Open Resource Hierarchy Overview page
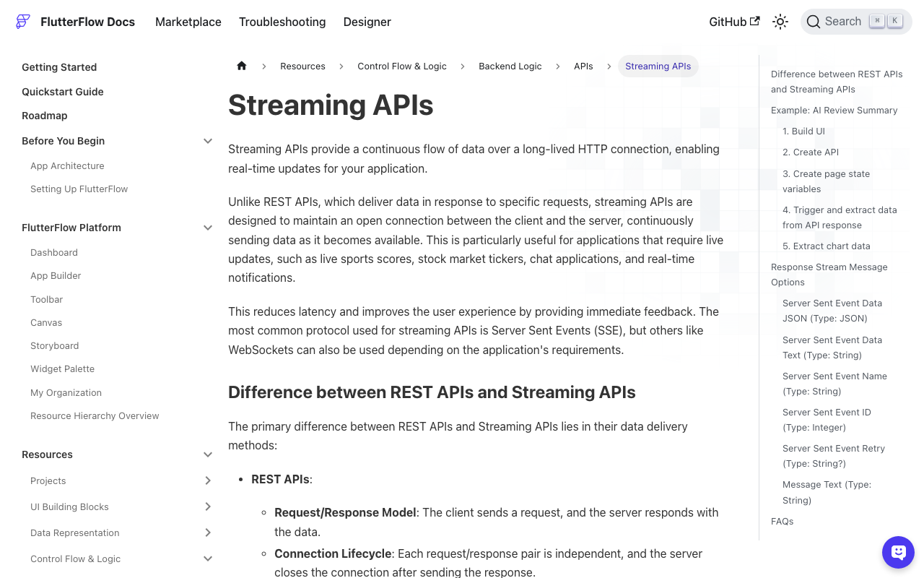 pos(95,415)
